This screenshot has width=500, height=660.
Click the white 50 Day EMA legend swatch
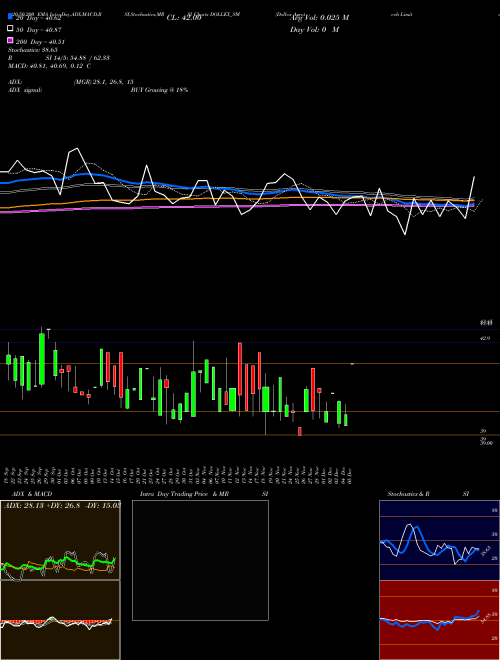(10, 29)
